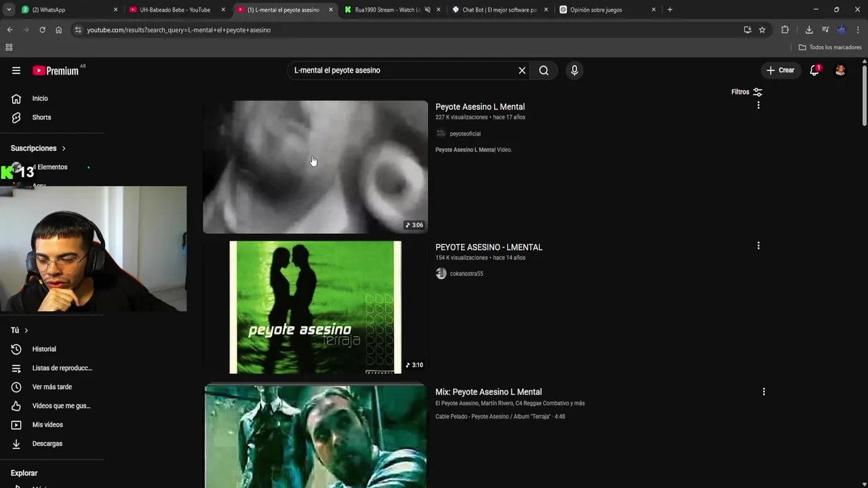
Task: Open Ver más tarde list
Action: 52,387
